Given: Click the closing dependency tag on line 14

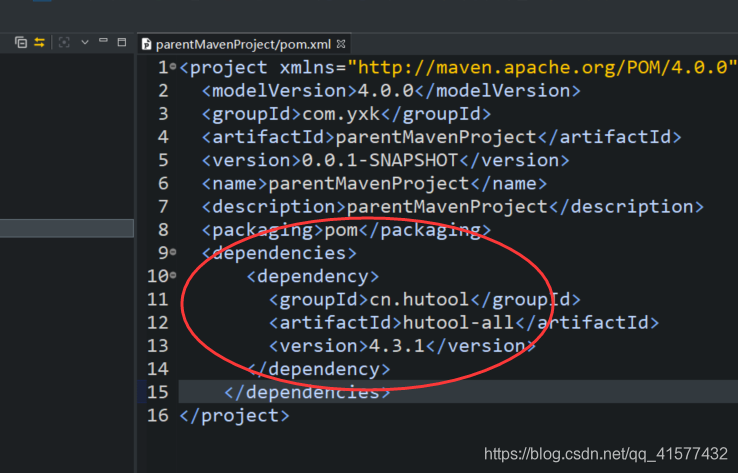Looking at the screenshot, I should point(318,369).
